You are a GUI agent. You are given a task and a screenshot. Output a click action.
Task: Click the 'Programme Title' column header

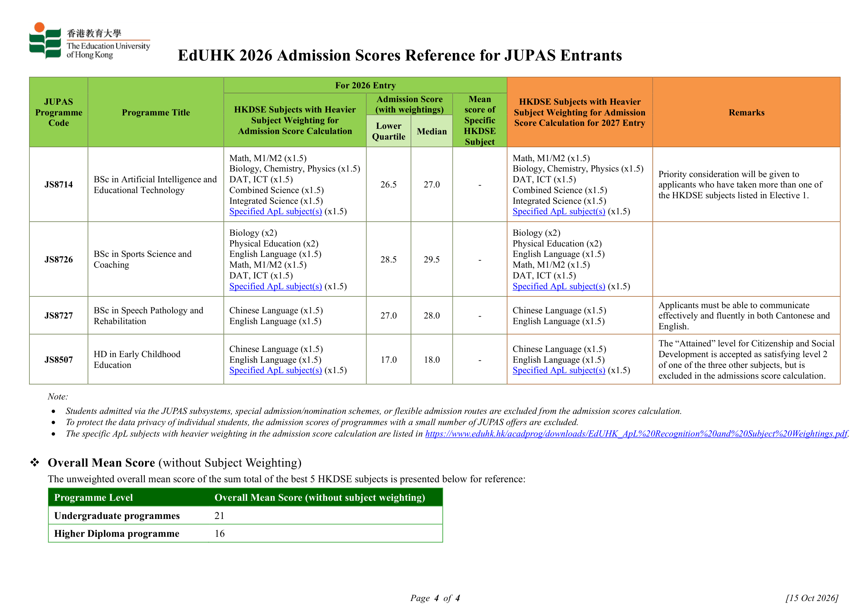pyautogui.click(x=156, y=112)
